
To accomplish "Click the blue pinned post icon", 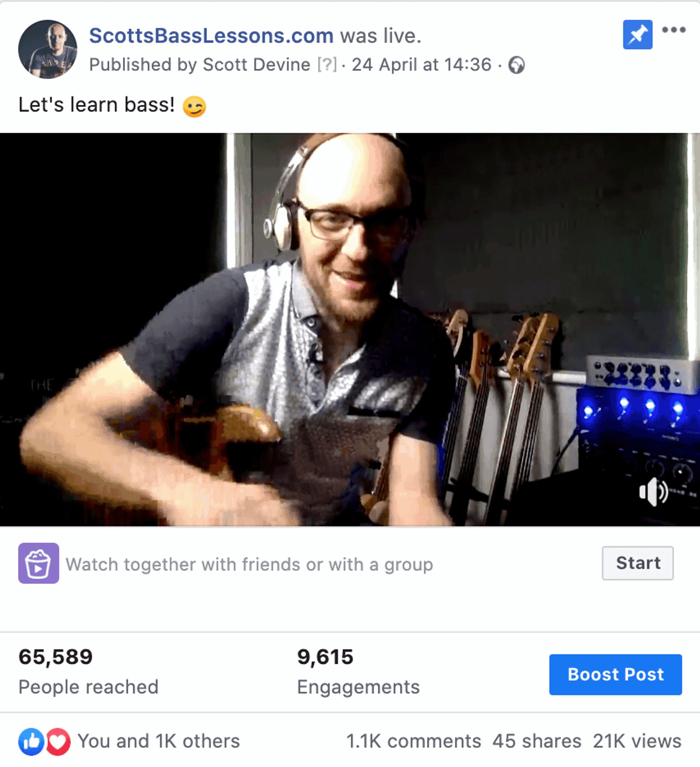I will pos(638,35).
